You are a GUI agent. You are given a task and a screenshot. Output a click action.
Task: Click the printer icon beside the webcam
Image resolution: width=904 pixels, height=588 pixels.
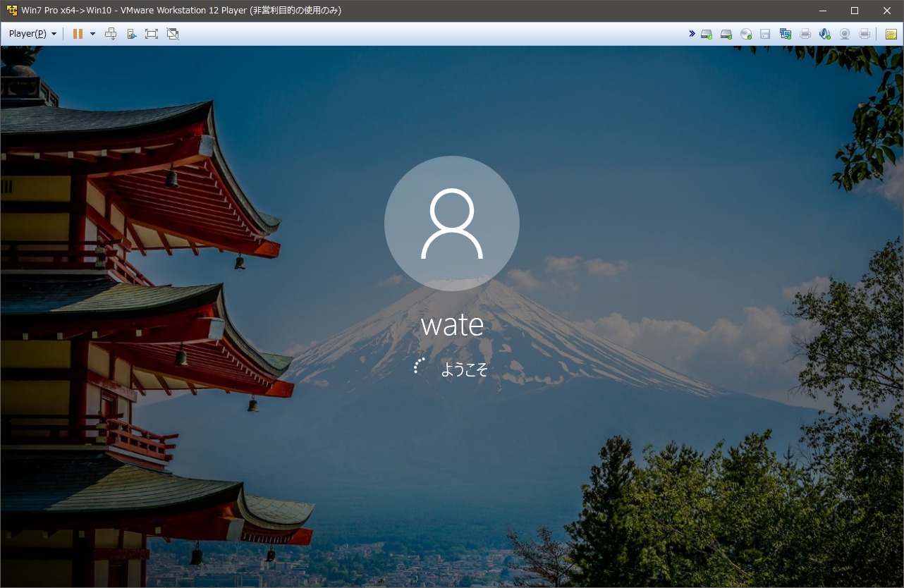click(x=864, y=34)
